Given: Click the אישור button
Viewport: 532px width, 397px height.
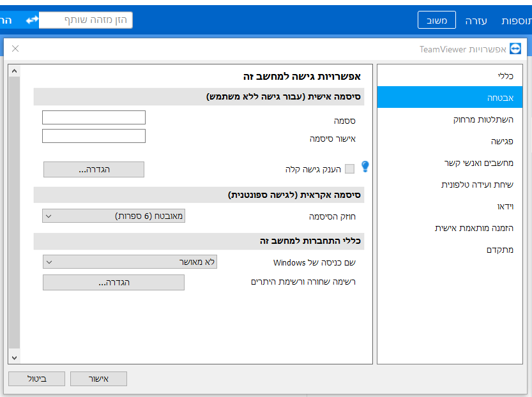Looking at the screenshot, I should point(98,378).
